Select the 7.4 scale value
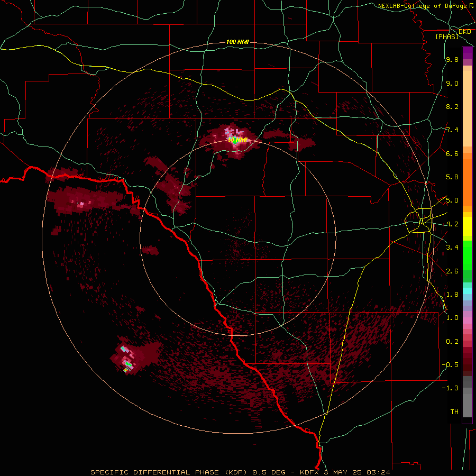This screenshot has width=476, height=476. tap(452, 130)
